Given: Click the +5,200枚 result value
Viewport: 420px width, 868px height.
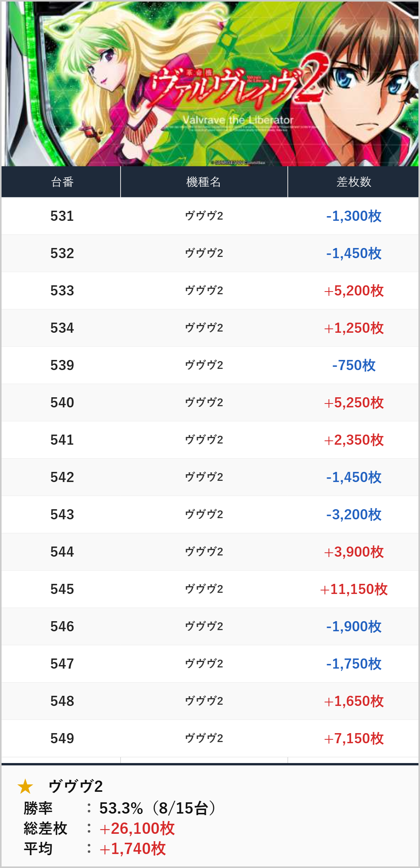Looking at the screenshot, I should point(353,291).
